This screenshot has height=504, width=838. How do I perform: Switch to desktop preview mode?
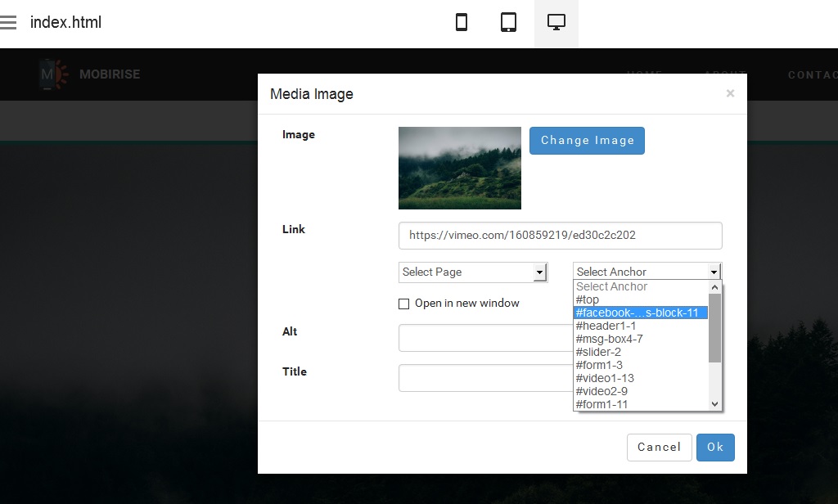556,22
